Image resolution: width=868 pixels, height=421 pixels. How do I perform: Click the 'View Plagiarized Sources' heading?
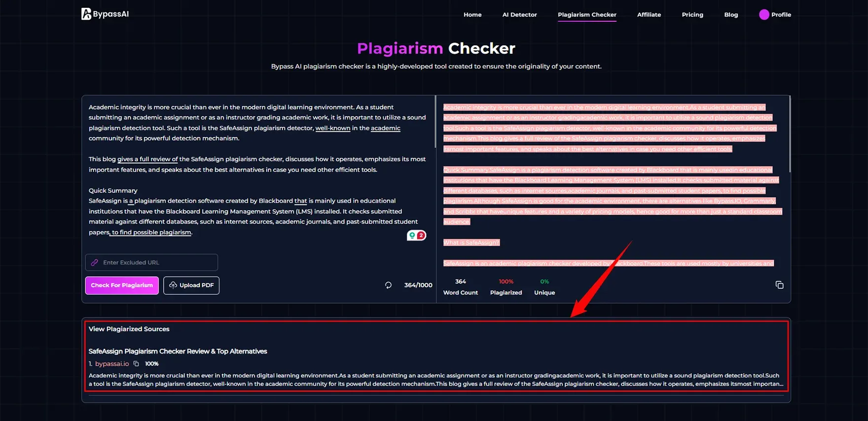[x=129, y=329]
